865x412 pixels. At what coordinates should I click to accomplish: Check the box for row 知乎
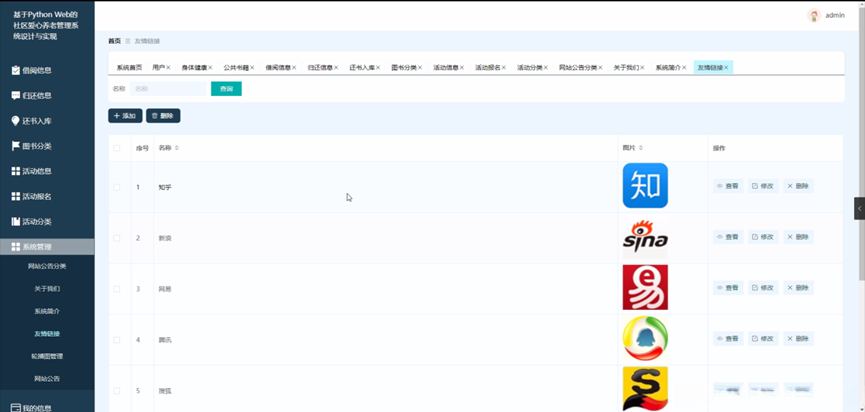[x=116, y=188]
